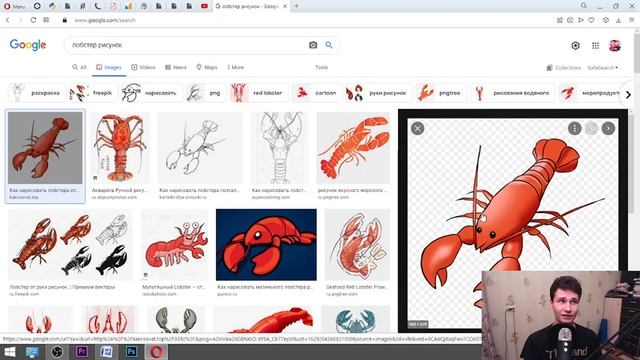
Task: Select the 'png' filter chip
Action: (x=206, y=93)
